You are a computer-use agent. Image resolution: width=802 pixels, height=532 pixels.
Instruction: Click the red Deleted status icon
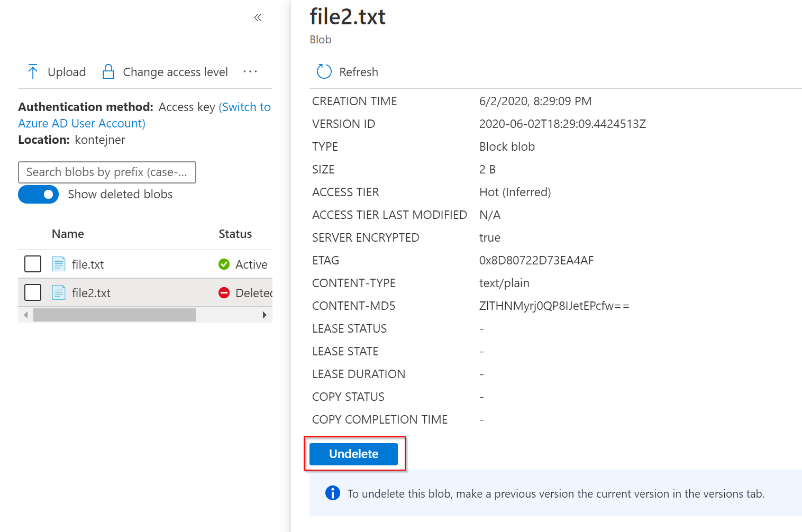tap(224, 292)
